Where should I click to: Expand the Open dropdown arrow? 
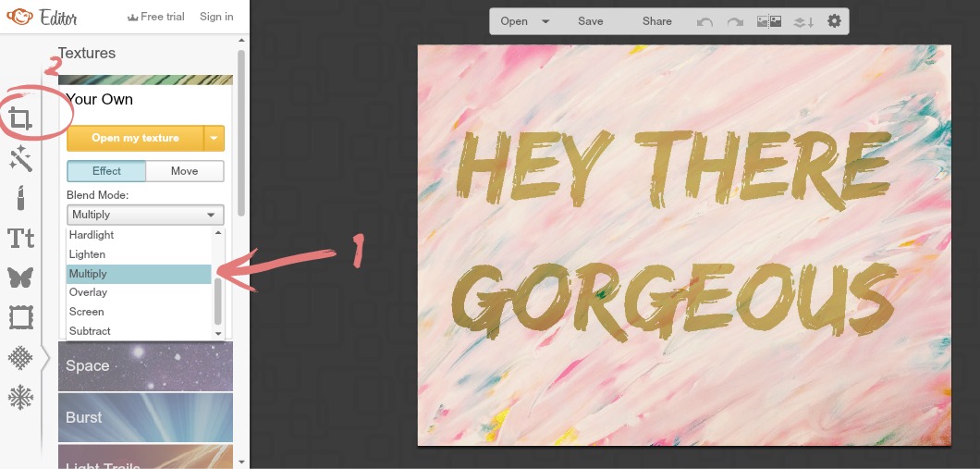545,21
